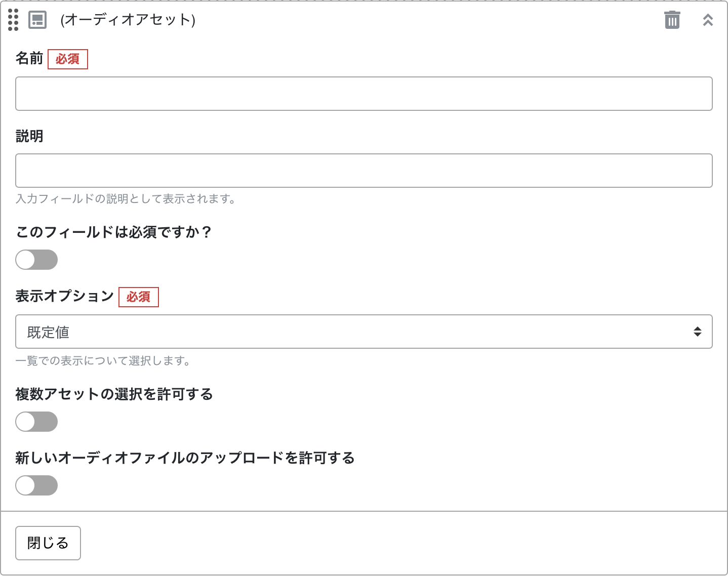Screen dimensions: 728x576
Task: Enable the 複数アセットの選択を許可する switch
Action: [36, 422]
